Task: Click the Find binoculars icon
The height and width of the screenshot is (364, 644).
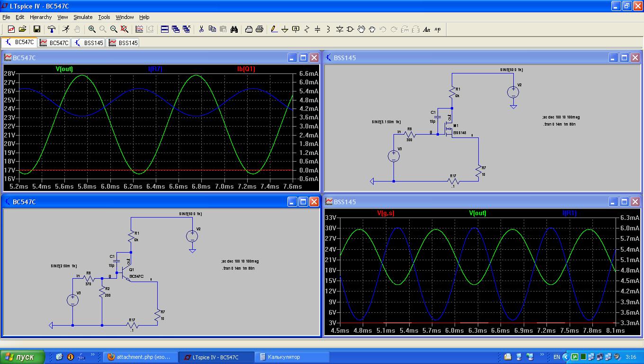Action: click(234, 29)
